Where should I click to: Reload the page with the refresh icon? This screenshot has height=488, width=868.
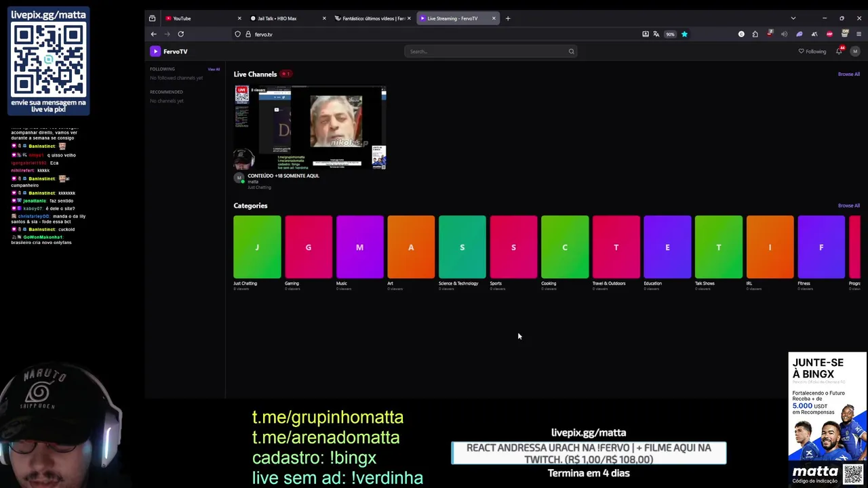(180, 34)
